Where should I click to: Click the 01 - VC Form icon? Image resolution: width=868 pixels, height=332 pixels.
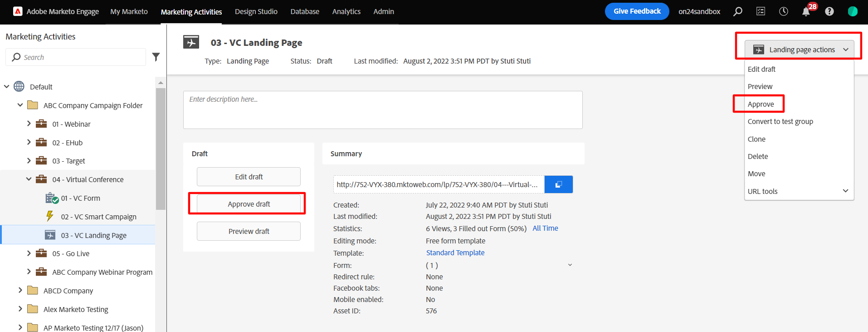tap(52, 198)
